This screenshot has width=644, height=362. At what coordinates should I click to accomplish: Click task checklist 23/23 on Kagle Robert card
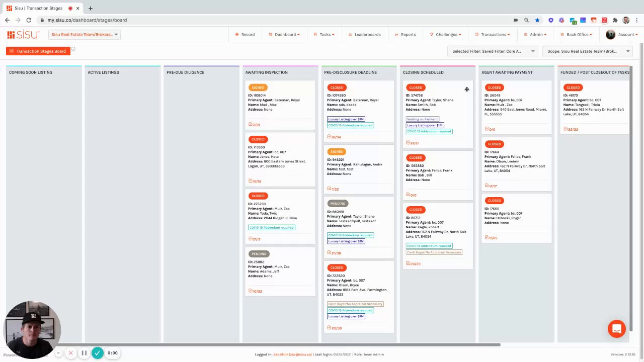[x=413, y=263]
